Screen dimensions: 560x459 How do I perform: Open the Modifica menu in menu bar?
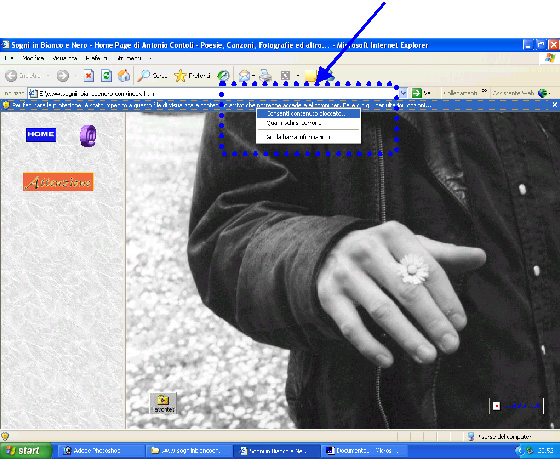pyautogui.click(x=33, y=58)
